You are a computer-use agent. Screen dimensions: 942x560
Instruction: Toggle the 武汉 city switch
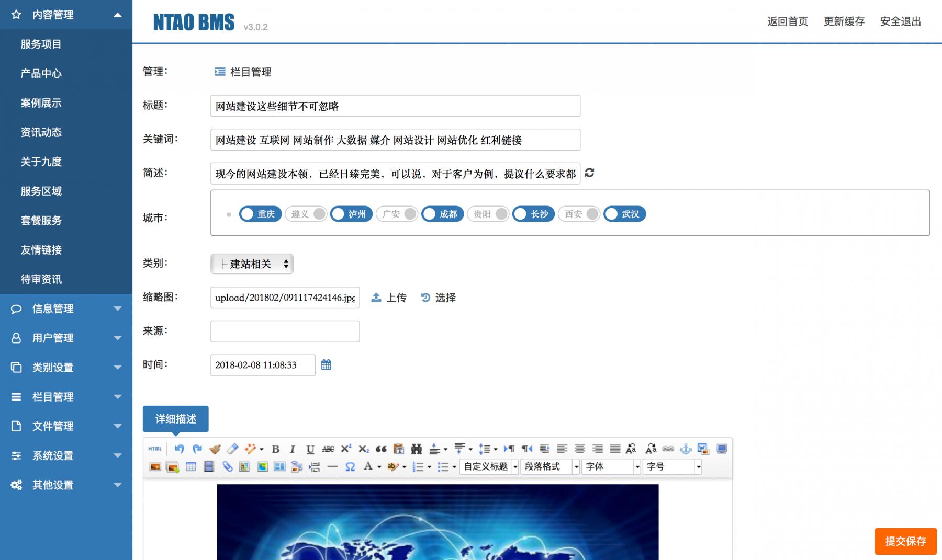[x=625, y=214]
